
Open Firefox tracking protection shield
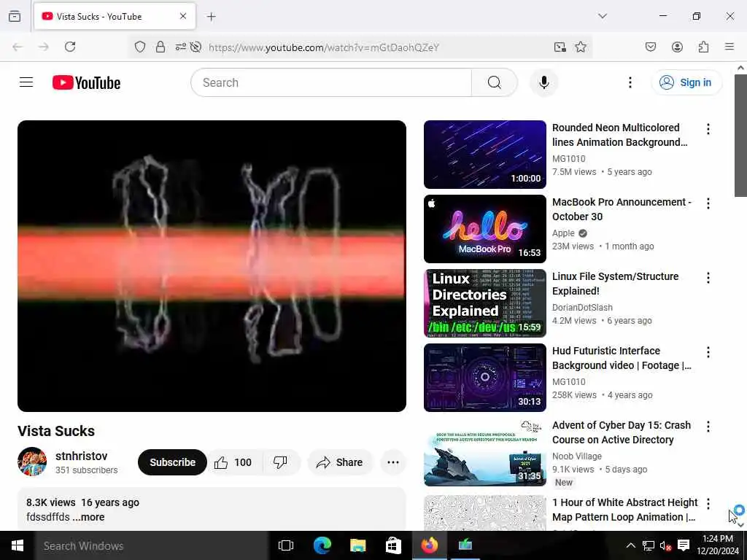(139, 47)
